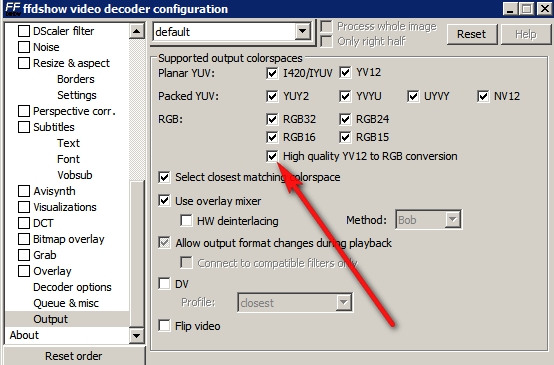Open the deinterlacing Method dropdown

tap(428, 220)
